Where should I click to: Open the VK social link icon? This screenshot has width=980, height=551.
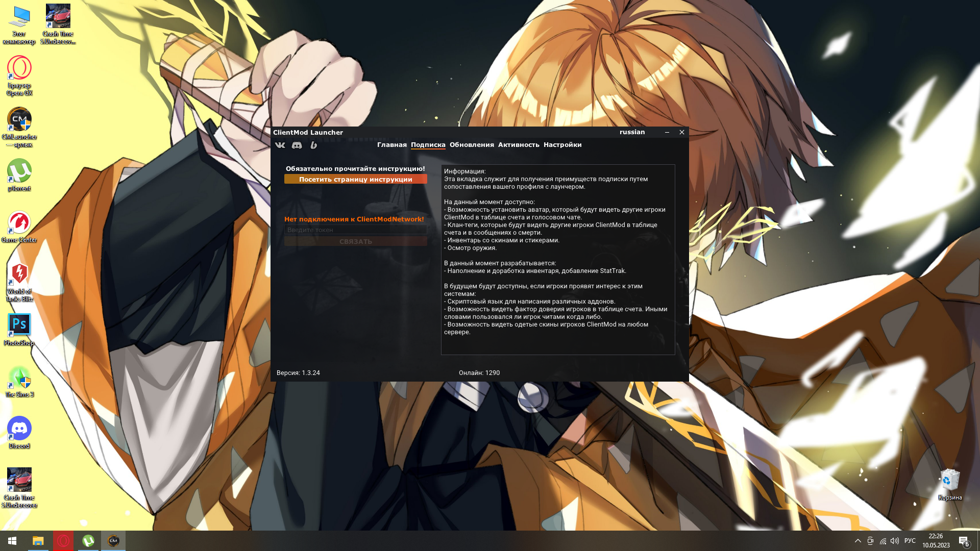pyautogui.click(x=280, y=145)
